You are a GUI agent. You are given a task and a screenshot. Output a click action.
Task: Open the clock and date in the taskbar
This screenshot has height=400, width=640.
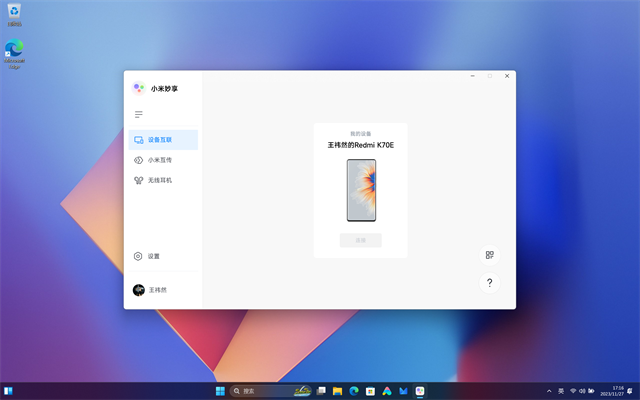point(612,391)
